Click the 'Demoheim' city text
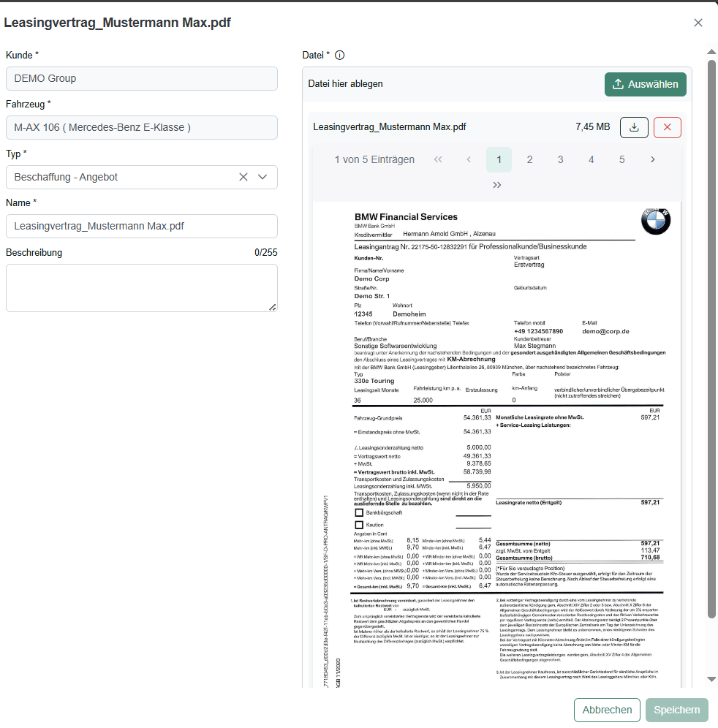Screen dimensions: 718x728 coord(409,314)
